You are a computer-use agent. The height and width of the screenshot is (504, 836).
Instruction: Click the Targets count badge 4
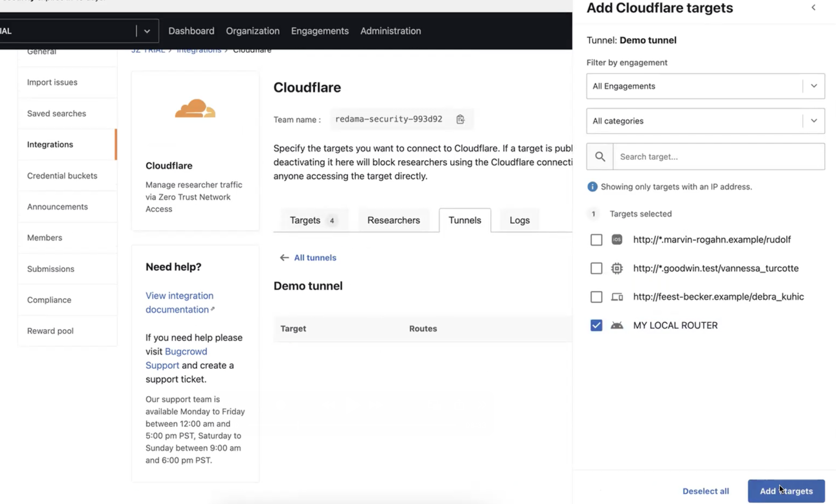pyautogui.click(x=332, y=221)
